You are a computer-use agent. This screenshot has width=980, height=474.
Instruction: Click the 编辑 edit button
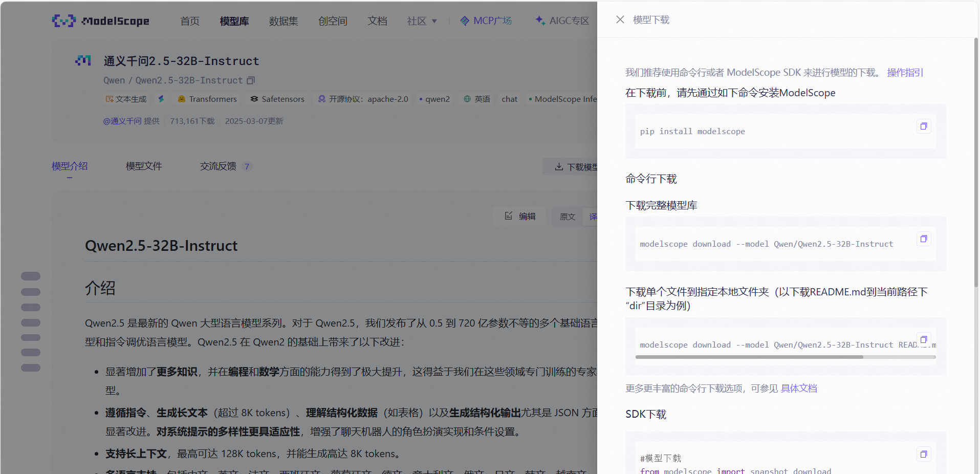519,216
